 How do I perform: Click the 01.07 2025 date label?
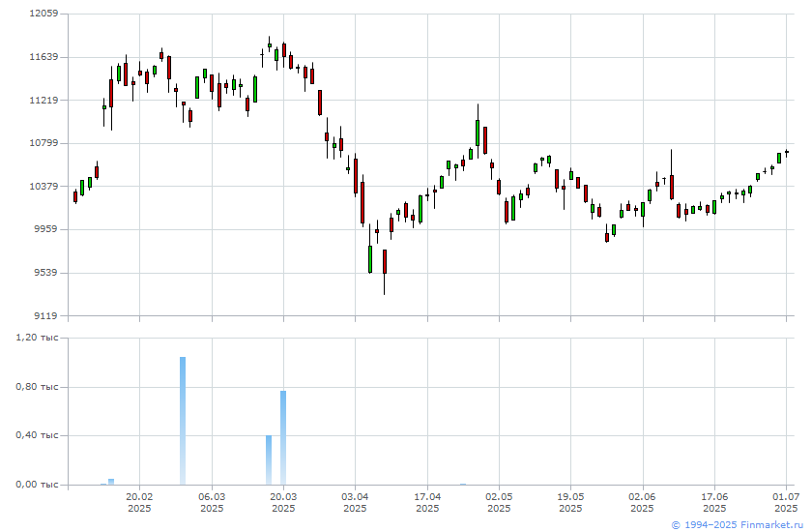tap(786, 502)
